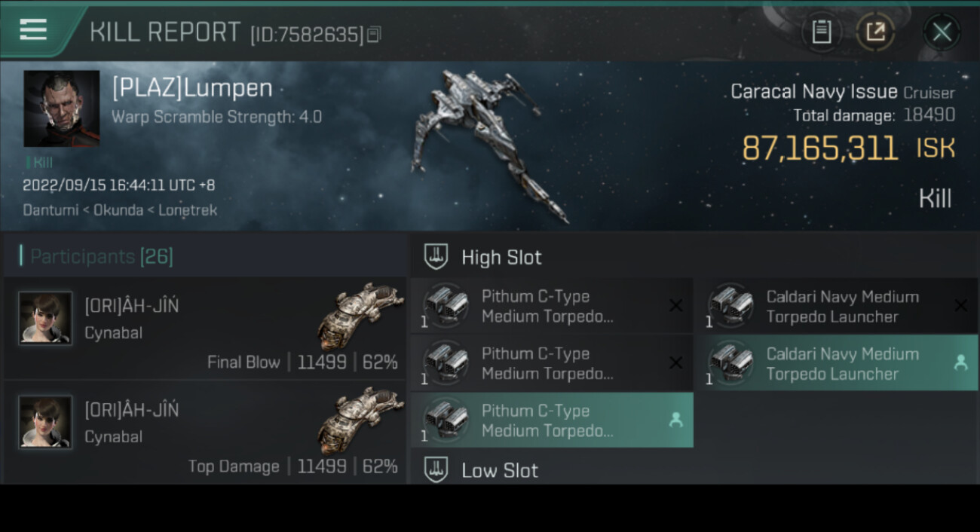Viewport: 980px width, 532px height.
Task: Tap X mark on second Pithum launcher
Action: [675, 363]
